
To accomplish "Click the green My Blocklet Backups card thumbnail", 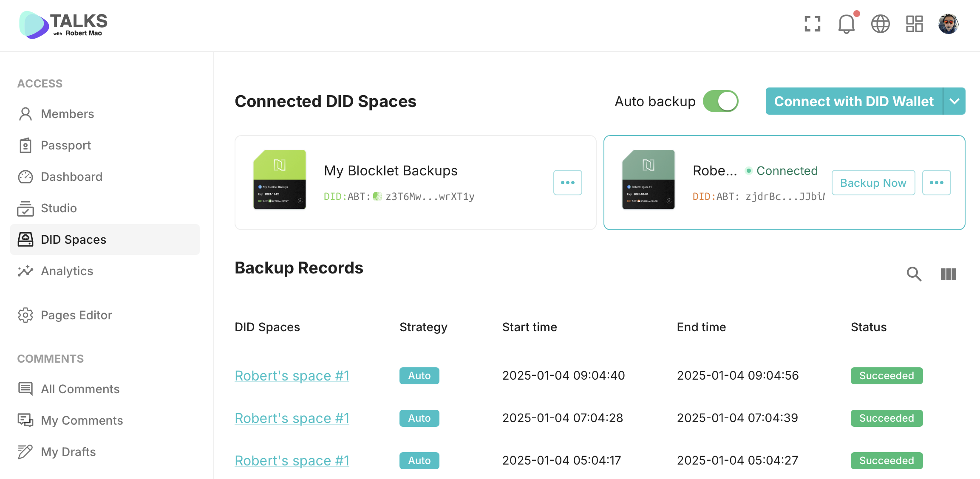I will (x=280, y=180).
